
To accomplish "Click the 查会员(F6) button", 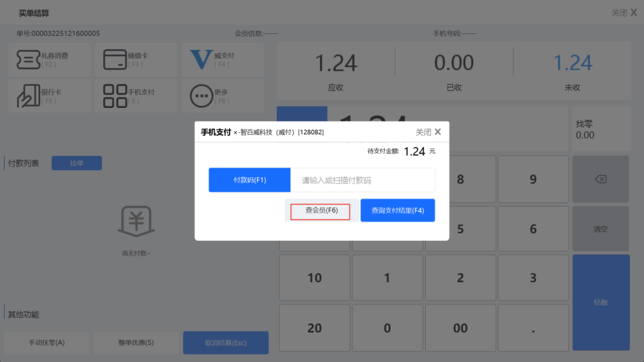I will pos(321,211).
